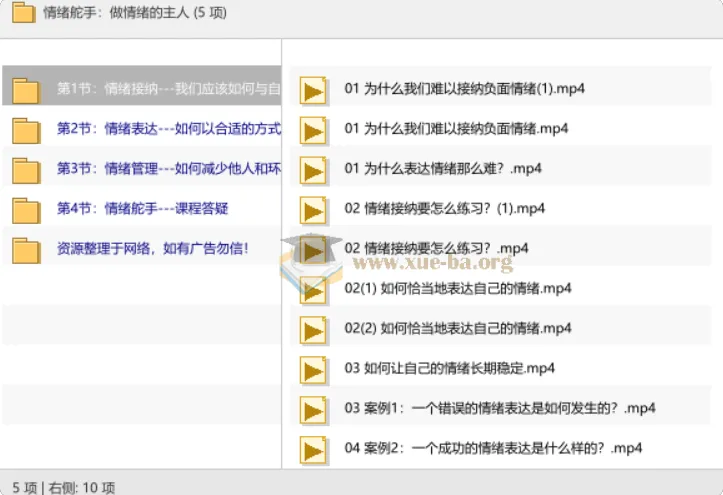Screen dimensions: 723x495
Task: Click folder icon of 第3节 情绪管理
Action: click(26, 171)
